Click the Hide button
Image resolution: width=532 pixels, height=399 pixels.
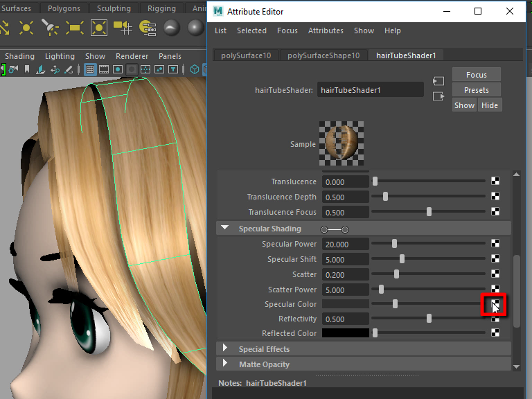(490, 105)
